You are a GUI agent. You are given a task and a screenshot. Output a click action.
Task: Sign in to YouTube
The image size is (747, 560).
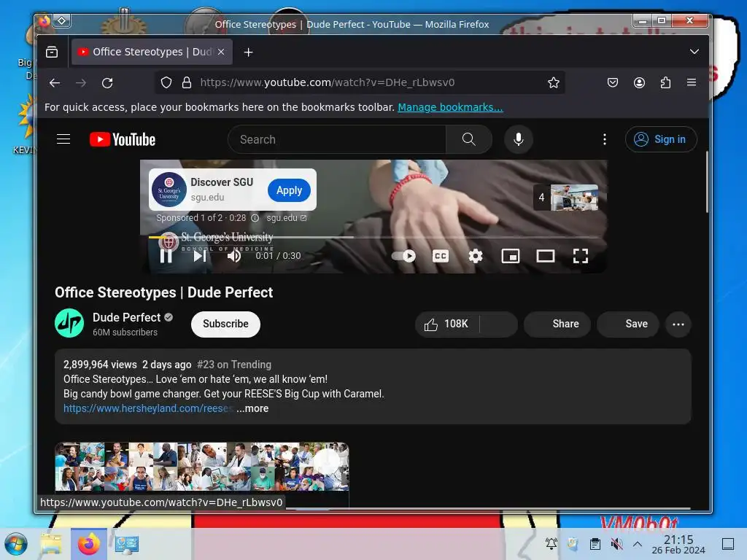(x=661, y=139)
